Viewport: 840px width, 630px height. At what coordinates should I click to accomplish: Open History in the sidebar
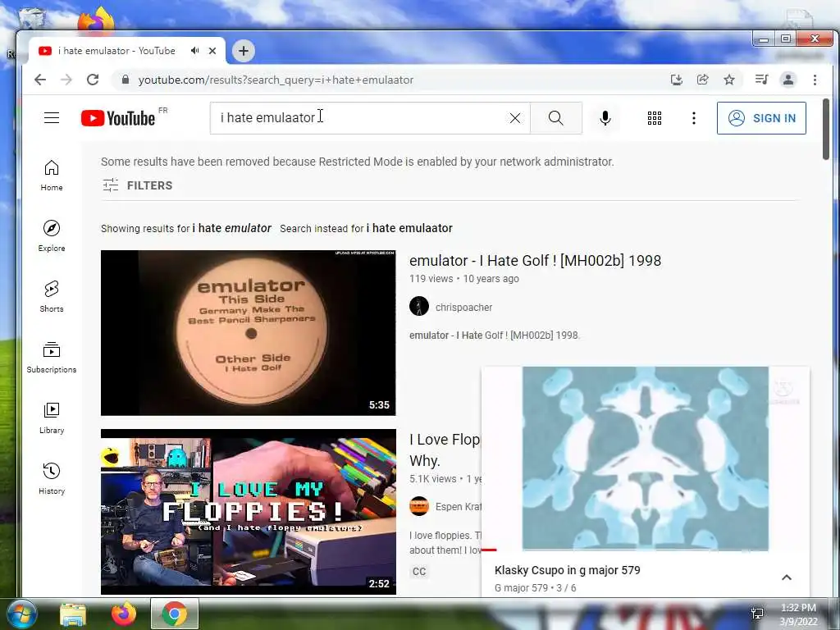point(52,479)
